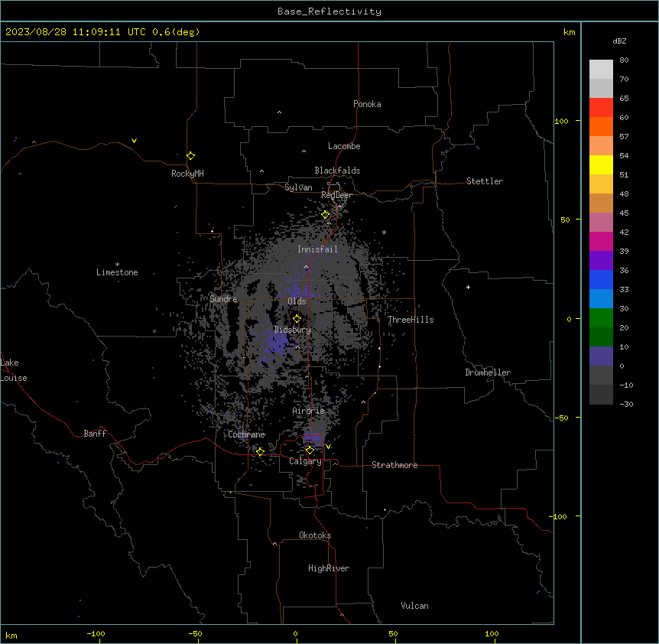
Task: Click the yellow V marker east of Calgary
Action: click(x=328, y=447)
